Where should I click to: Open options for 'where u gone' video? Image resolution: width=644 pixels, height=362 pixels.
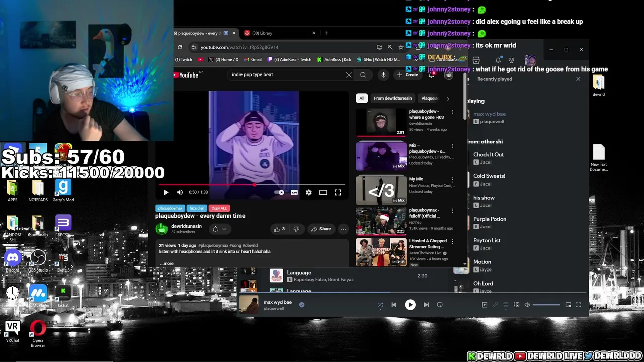tap(452, 112)
